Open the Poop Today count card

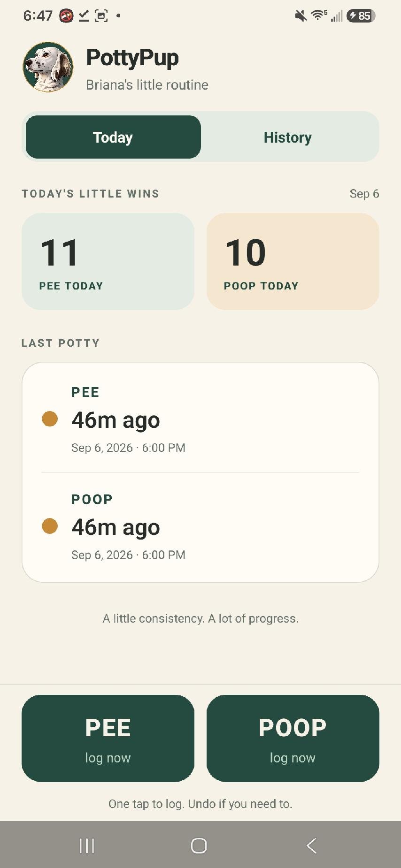[x=293, y=261]
